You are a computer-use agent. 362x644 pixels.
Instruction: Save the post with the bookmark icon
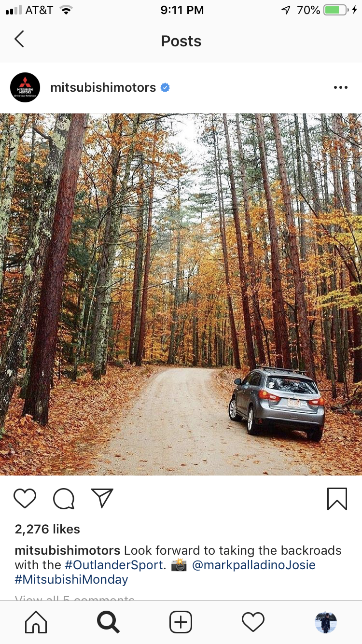click(337, 499)
